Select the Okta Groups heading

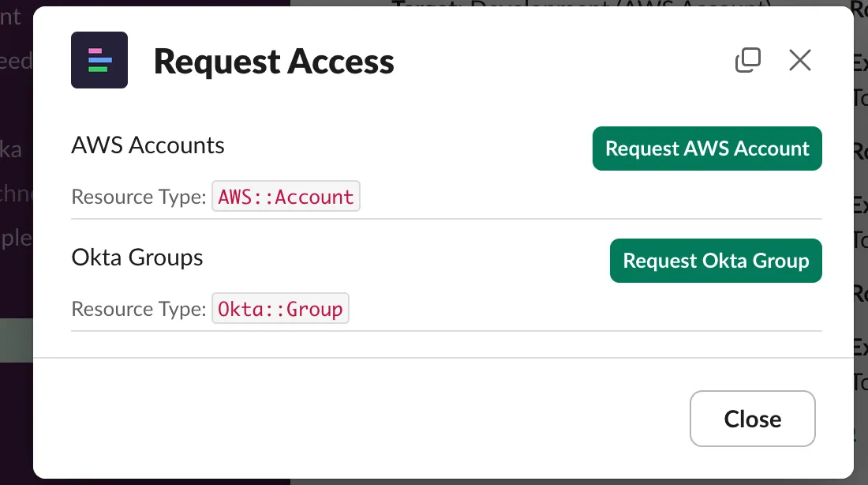[x=137, y=258]
